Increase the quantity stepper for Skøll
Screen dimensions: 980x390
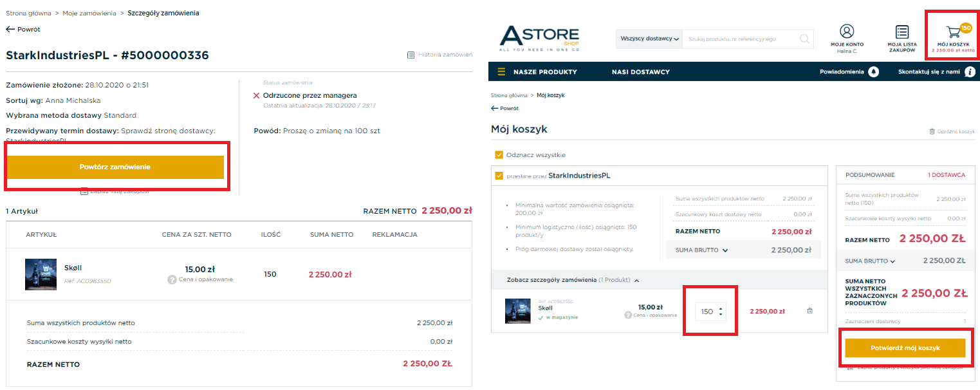click(x=721, y=308)
